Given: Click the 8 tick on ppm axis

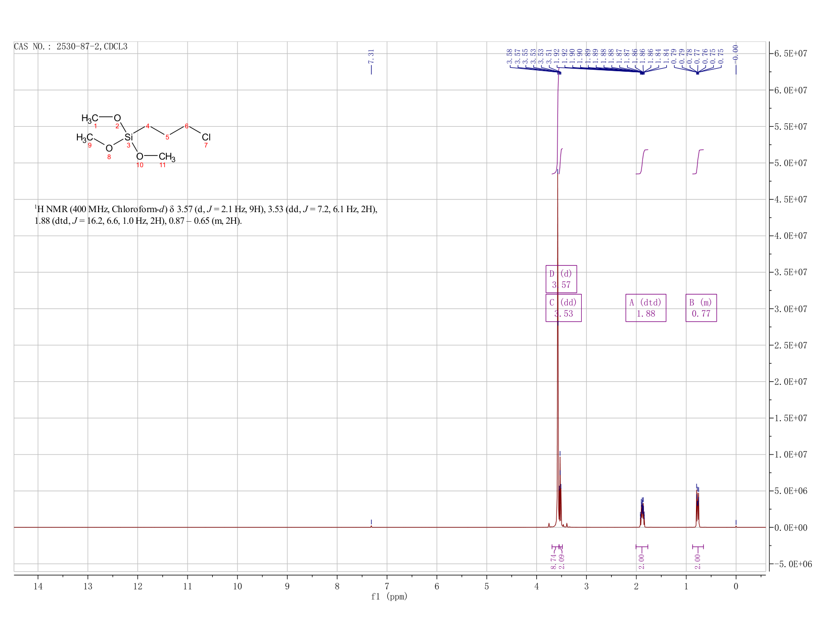Looking at the screenshot, I should click(337, 586).
